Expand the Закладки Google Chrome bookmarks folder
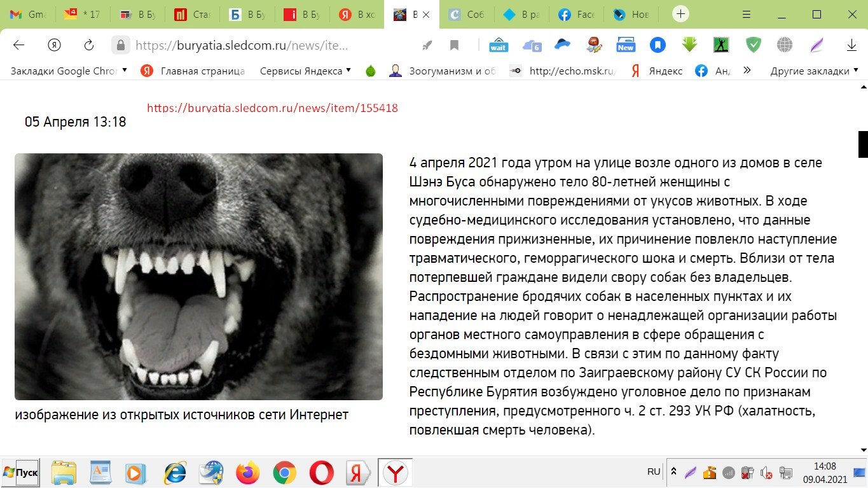The width and height of the screenshot is (868, 488). [69, 71]
